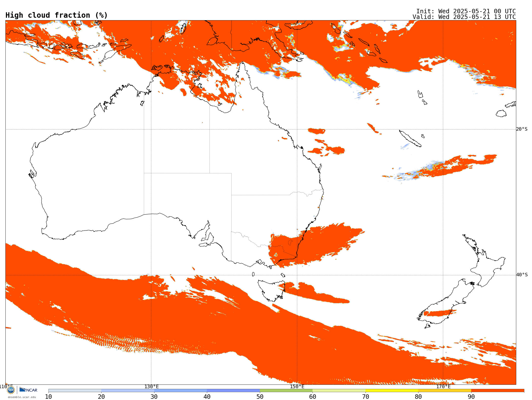Click the 150°E longitude label
Screen dimensions: 532x400
click(x=297, y=386)
